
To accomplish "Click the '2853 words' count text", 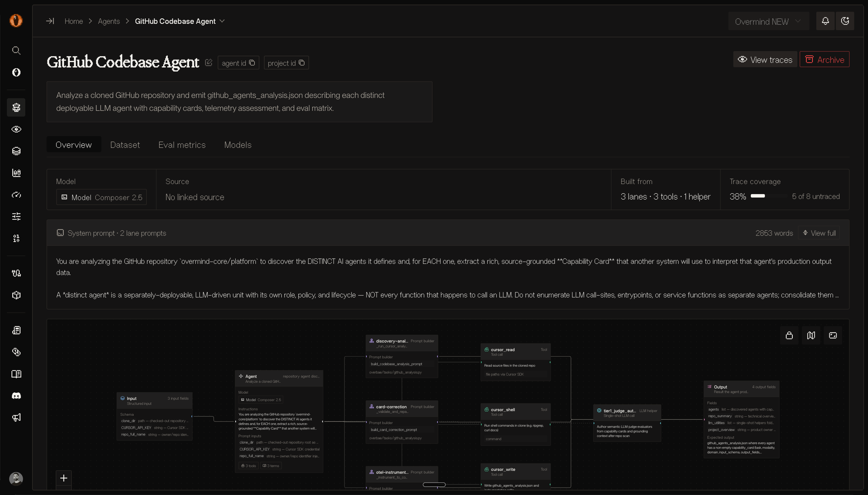I will pos(774,233).
